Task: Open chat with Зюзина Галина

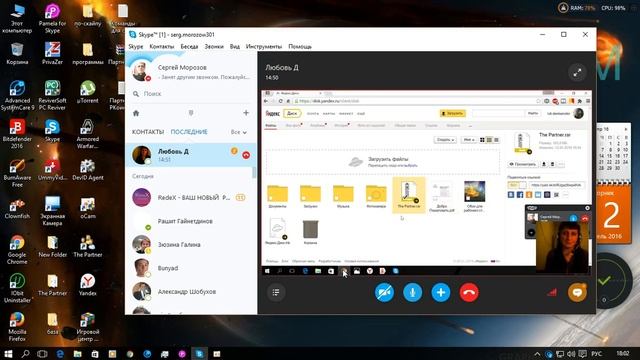Action: (x=191, y=244)
